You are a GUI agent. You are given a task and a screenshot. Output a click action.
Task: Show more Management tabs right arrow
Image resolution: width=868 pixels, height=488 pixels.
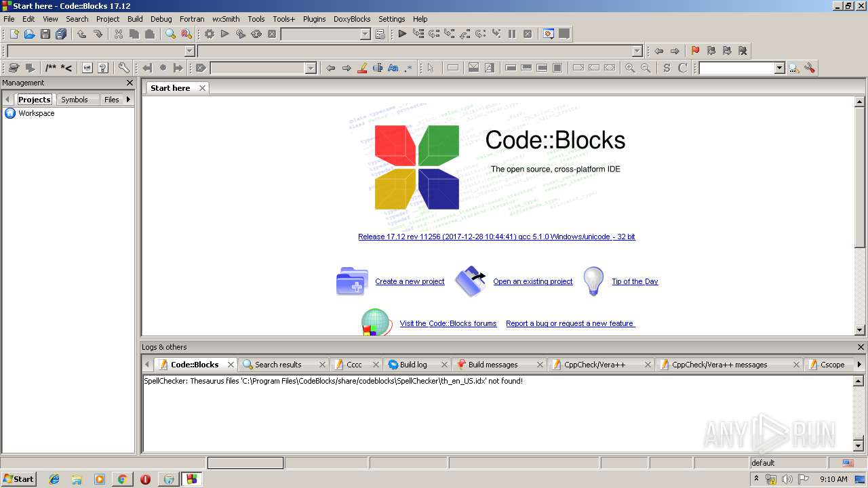(x=128, y=100)
